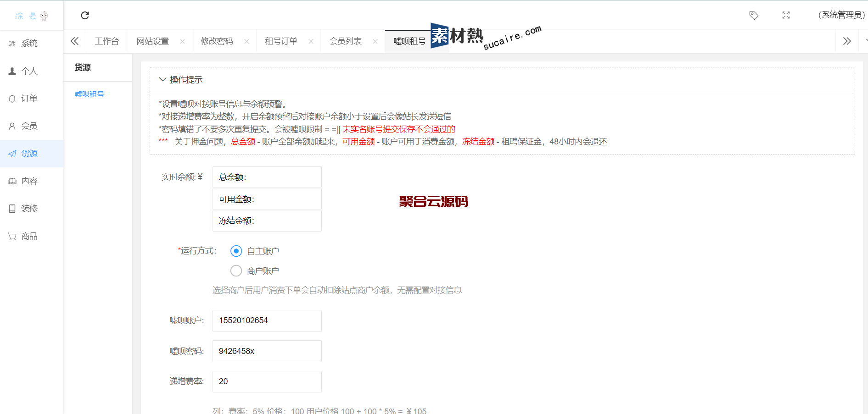This screenshot has width=868, height=414.
Task: Click the 冻结金额 box
Action: click(x=267, y=221)
